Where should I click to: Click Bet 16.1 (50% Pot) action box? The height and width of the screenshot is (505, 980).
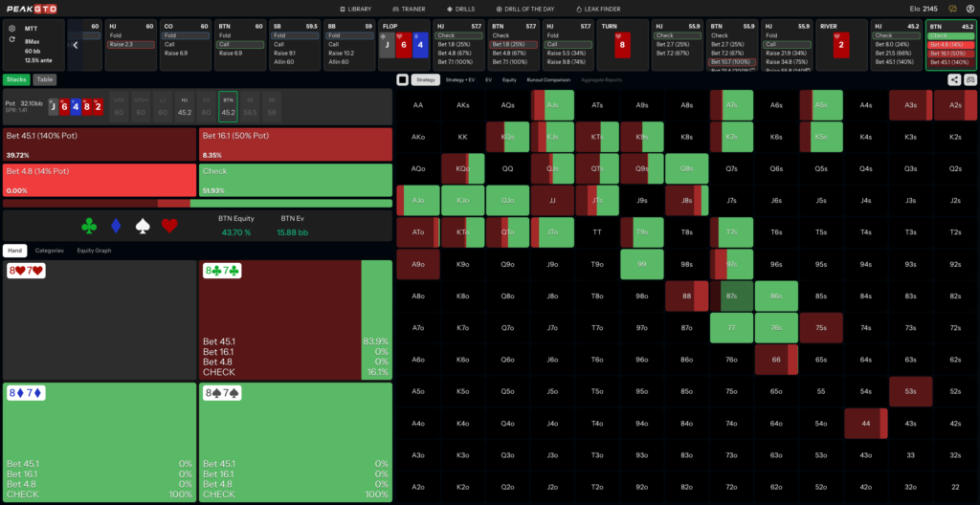(296, 144)
